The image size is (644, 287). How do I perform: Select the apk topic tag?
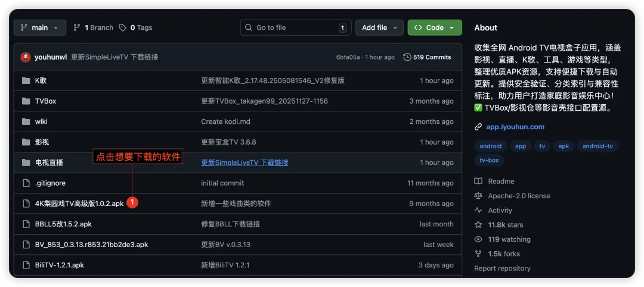[563, 146]
